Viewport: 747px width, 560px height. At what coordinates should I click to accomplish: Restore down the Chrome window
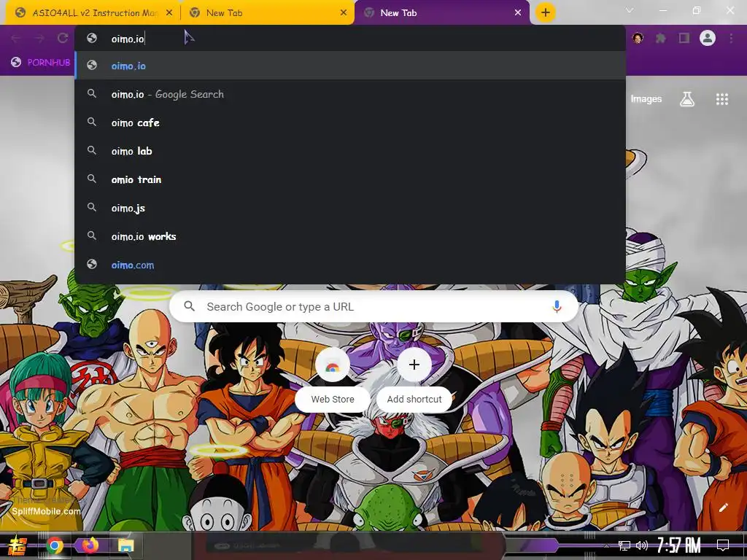click(x=697, y=10)
